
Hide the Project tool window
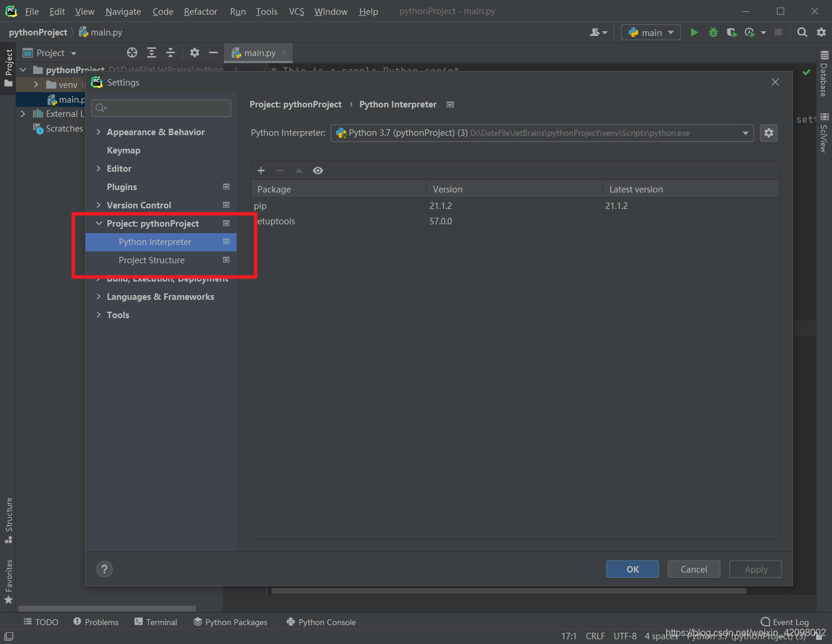click(x=214, y=53)
